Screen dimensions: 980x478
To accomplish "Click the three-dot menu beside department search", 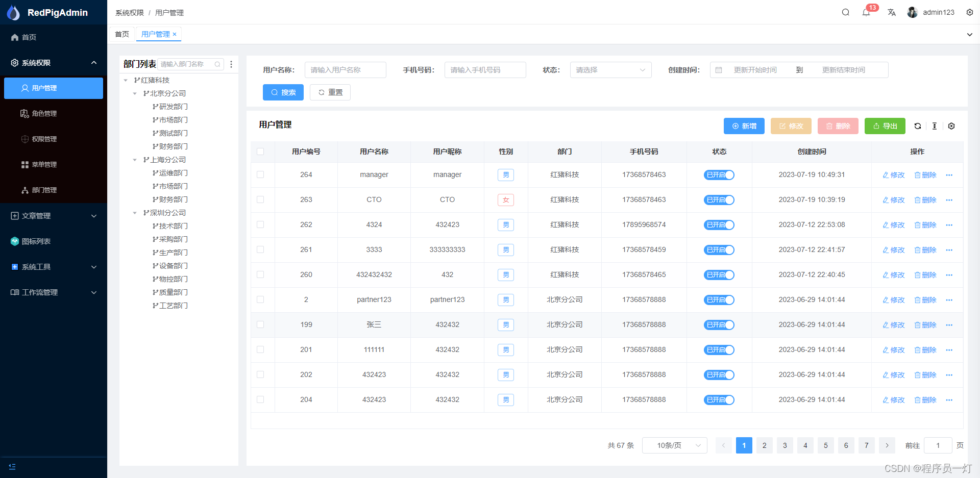I will pyautogui.click(x=231, y=64).
